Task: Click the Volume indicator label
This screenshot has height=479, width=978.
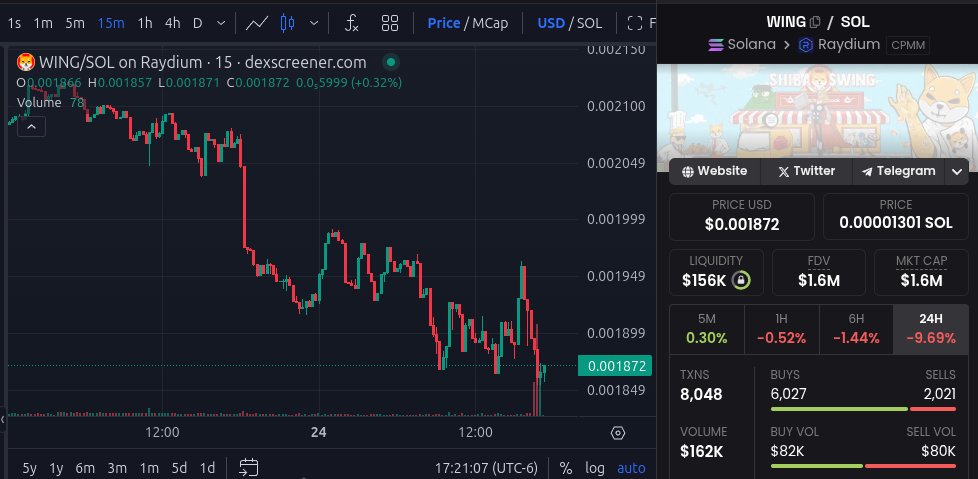Action: [39, 103]
